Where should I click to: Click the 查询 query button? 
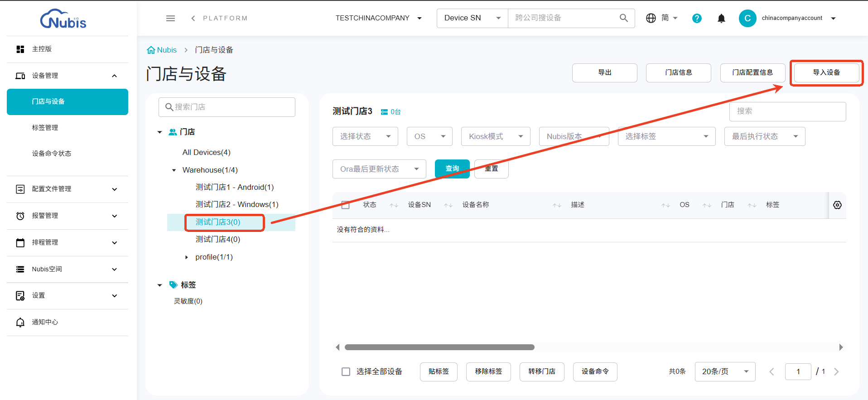click(452, 169)
